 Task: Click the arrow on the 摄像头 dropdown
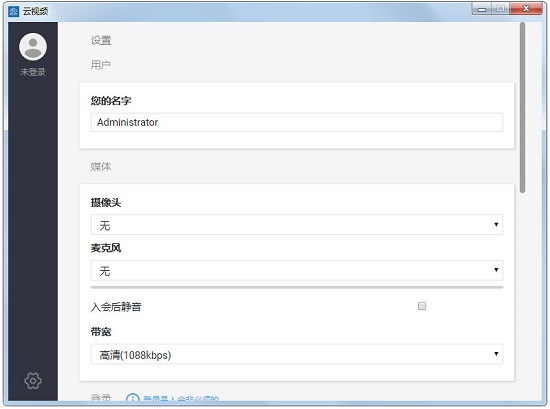[x=496, y=224]
